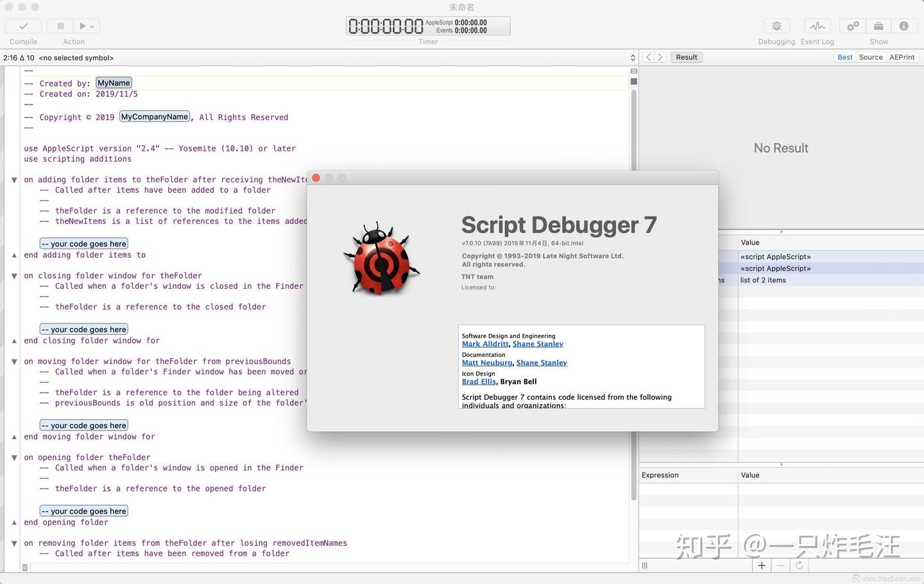
Task: Open the toolbox icon in Show group
Action: coord(878,26)
